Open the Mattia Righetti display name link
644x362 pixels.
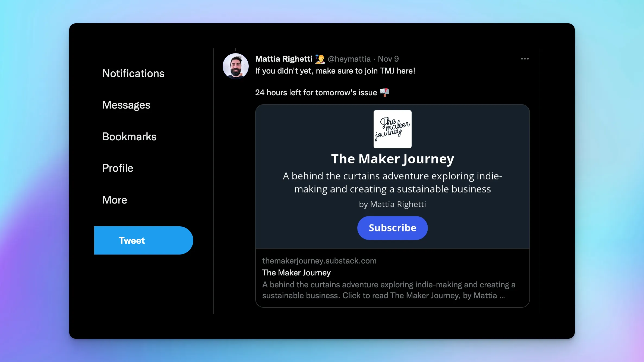(284, 59)
